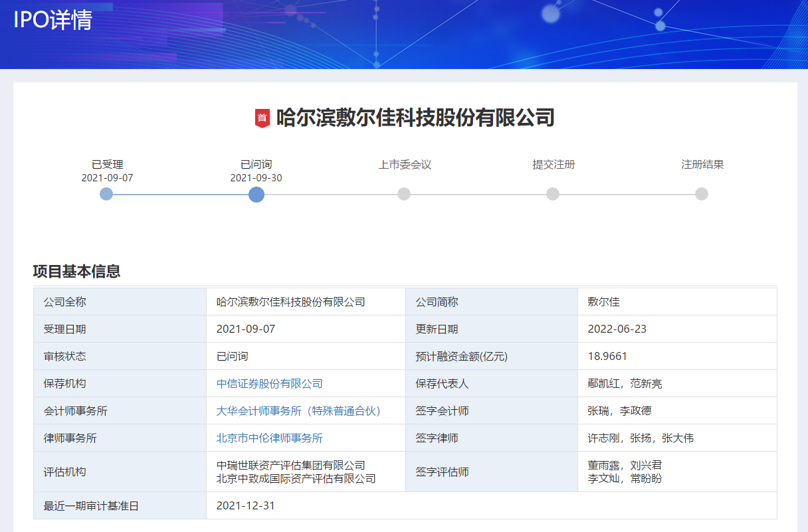The width and height of the screenshot is (808, 532).
Task: Click the 预计融资金额(亿元) label cell
Action: click(492, 357)
